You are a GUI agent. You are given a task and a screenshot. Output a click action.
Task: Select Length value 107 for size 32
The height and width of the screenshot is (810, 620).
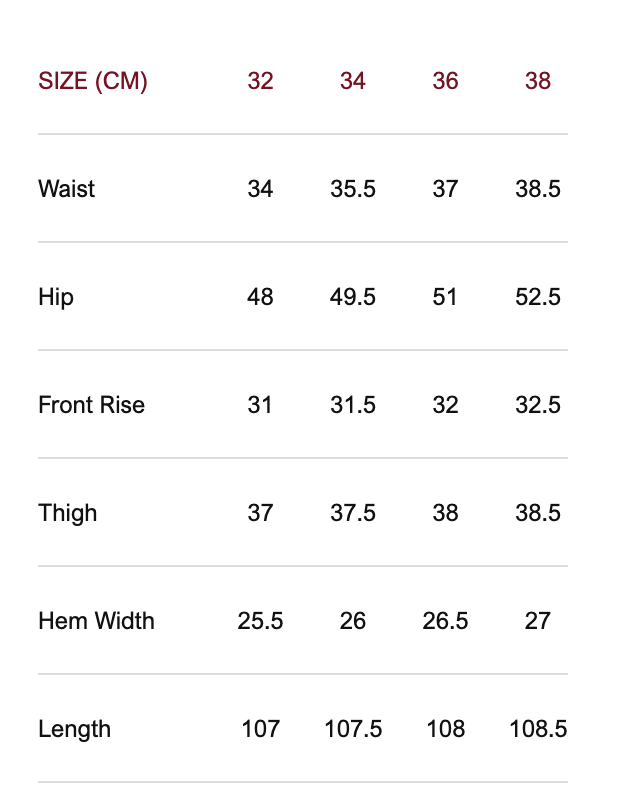(x=260, y=729)
